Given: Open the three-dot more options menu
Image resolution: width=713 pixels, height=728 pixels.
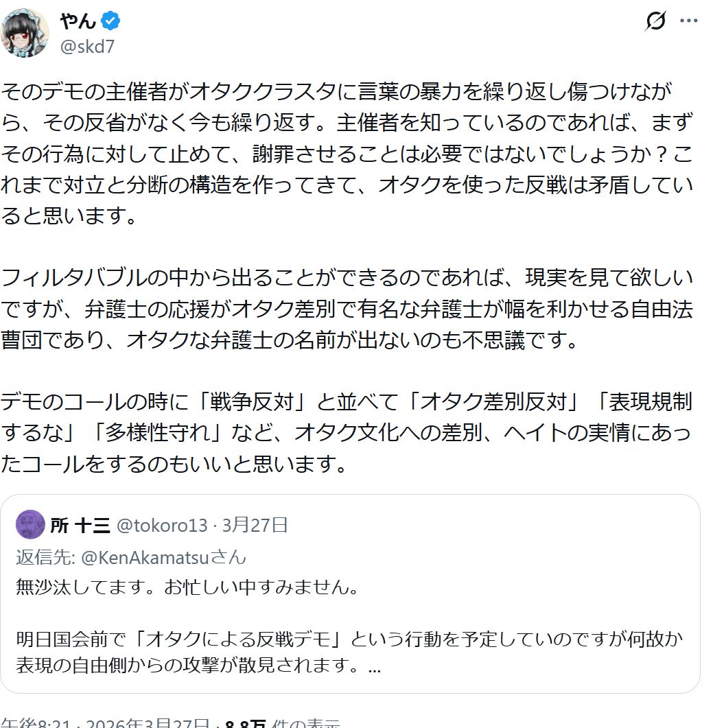Looking at the screenshot, I should coord(688,21).
